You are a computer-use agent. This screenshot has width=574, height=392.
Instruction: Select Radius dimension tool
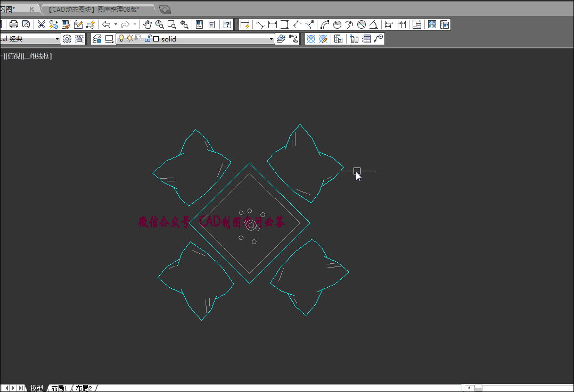point(337,24)
